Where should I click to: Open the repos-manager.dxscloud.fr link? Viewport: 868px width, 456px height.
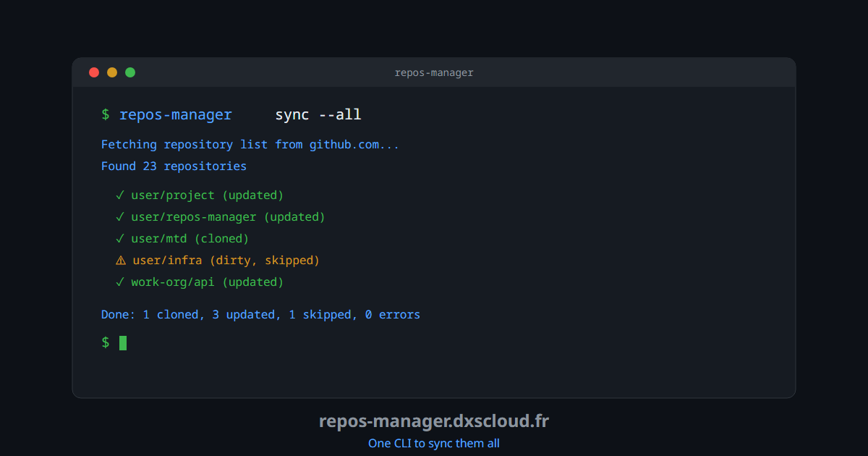(x=434, y=421)
